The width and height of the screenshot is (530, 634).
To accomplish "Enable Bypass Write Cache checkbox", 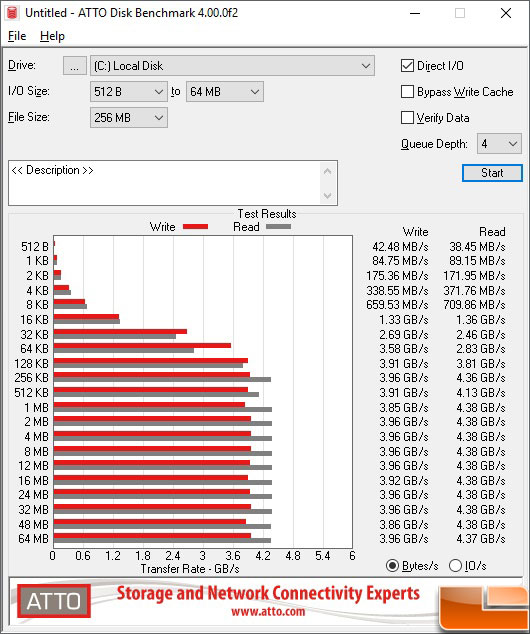I will pos(407,92).
